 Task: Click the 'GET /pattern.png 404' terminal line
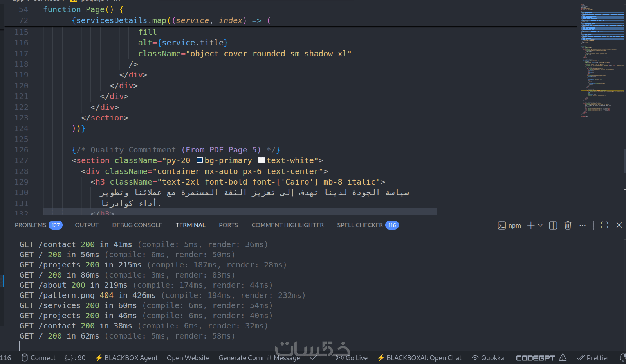(x=162, y=295)
